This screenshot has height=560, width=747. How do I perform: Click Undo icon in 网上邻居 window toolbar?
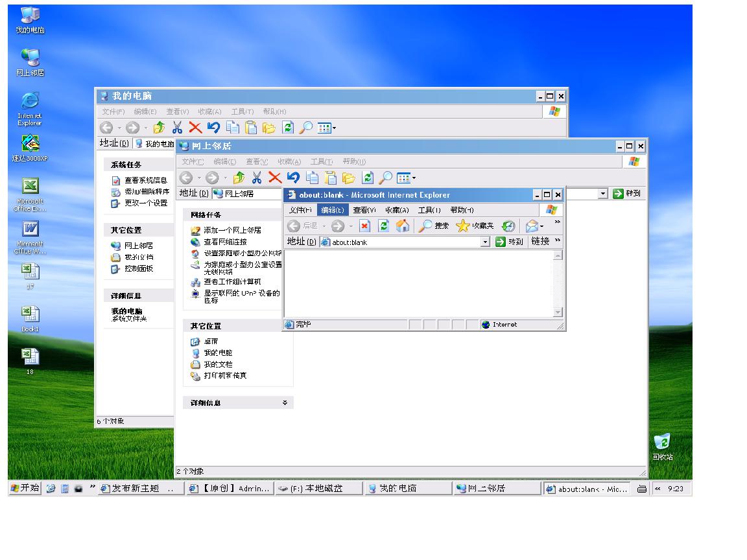point(293,178)
